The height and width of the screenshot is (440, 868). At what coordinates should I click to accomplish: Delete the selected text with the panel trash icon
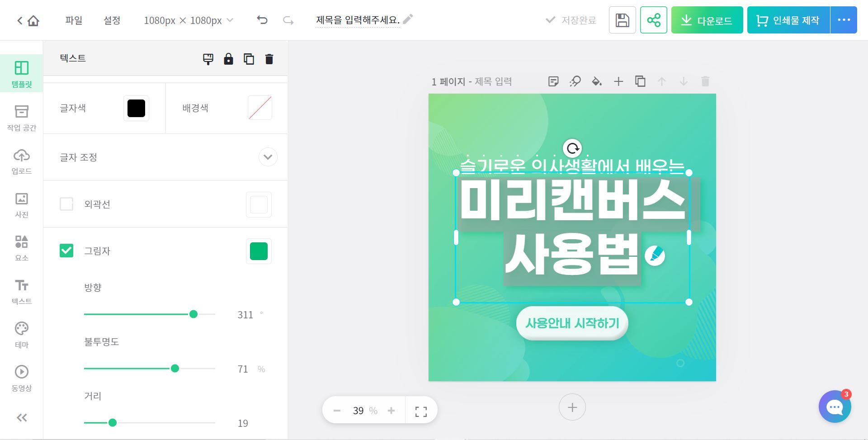pos(269,59)
